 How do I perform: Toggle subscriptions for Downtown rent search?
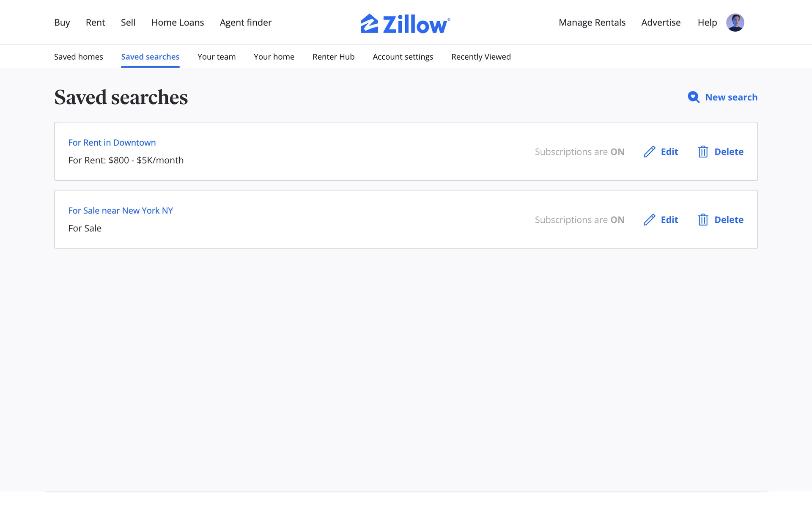coord(579,152)
